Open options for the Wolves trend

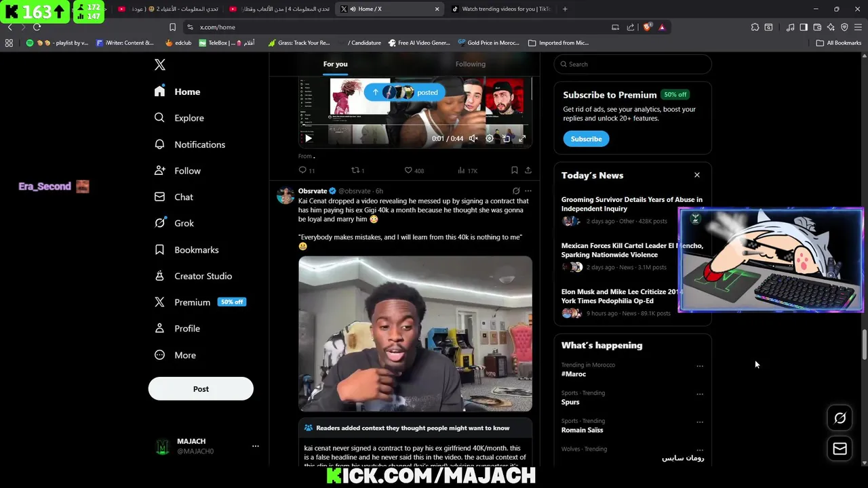point(699,450)
